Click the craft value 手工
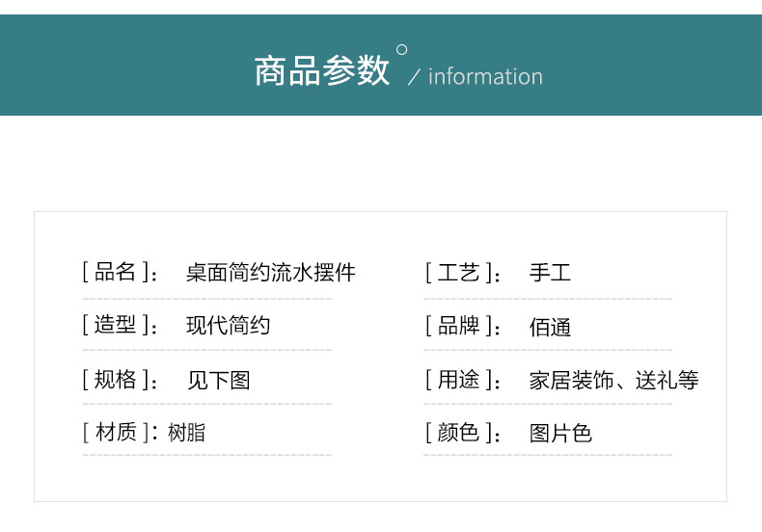 coord(550,274)
